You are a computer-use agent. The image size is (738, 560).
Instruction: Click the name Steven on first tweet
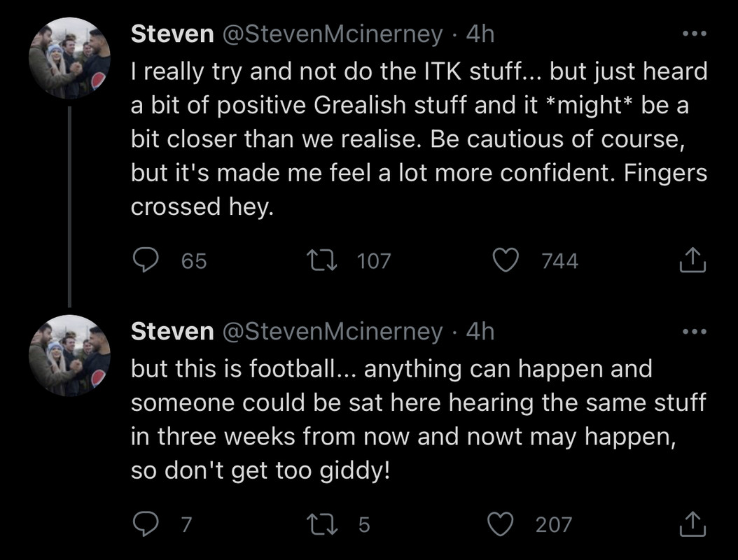click(172, 34)
